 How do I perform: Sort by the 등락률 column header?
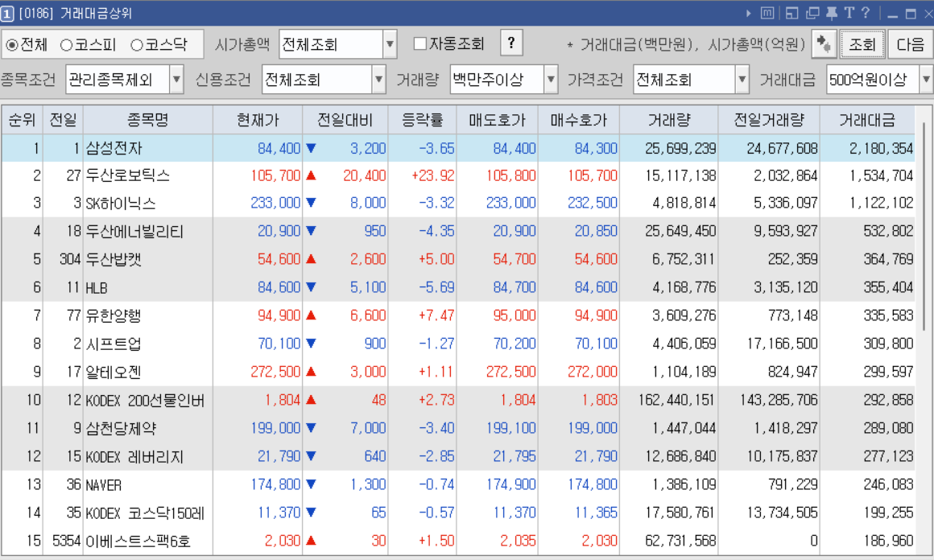(x=423, y=120)
